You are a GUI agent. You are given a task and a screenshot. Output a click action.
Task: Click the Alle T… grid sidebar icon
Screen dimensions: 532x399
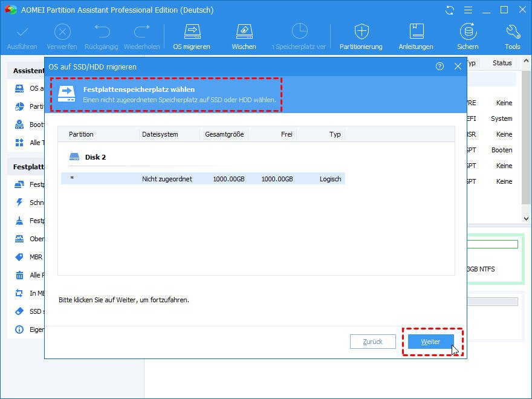point(19,143)
